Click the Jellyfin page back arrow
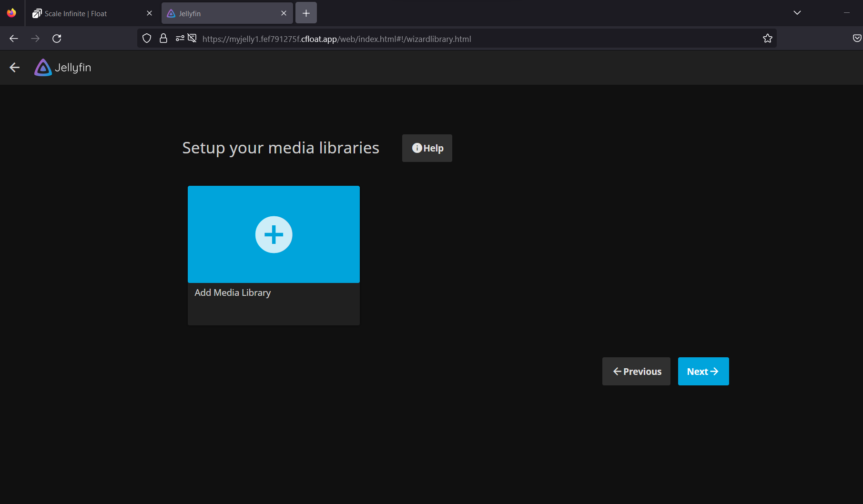This screenshot has height=504, width=863. point(15,68)
